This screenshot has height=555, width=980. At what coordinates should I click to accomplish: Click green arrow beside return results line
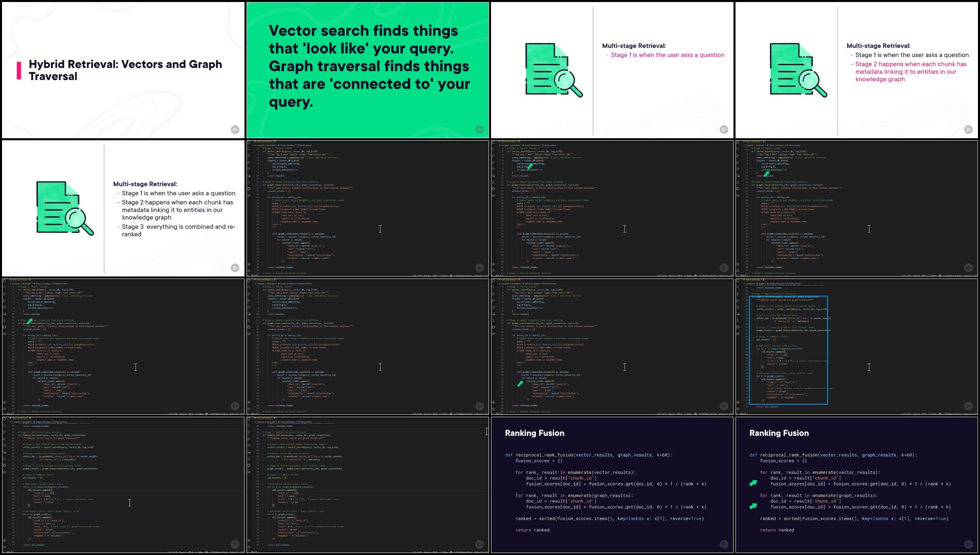(x=767, y=174)
